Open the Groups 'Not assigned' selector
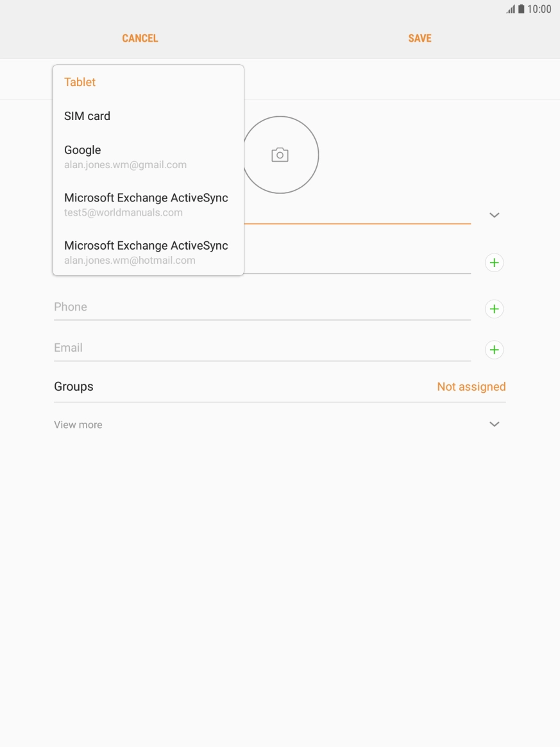Viewport: 560px width, 747px height. pyautogui.click(x=471, y=386)
